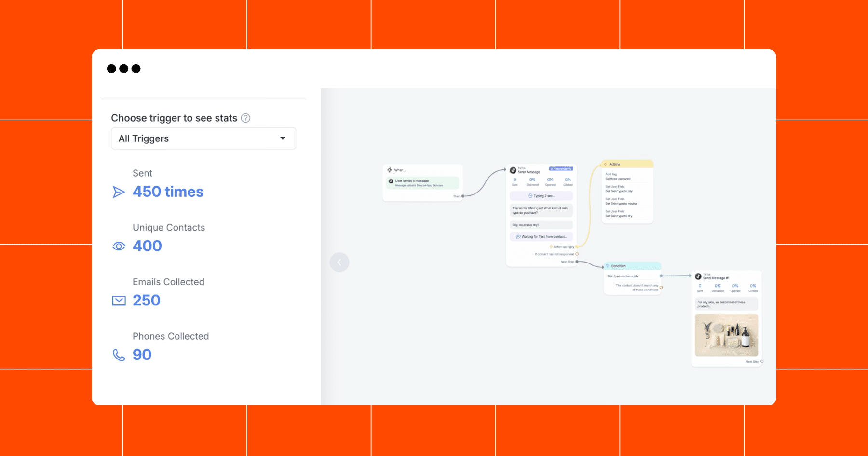Collapse the stats sidebar with the chevron
This screenshot has height=456, width=868.
(339, 262)
